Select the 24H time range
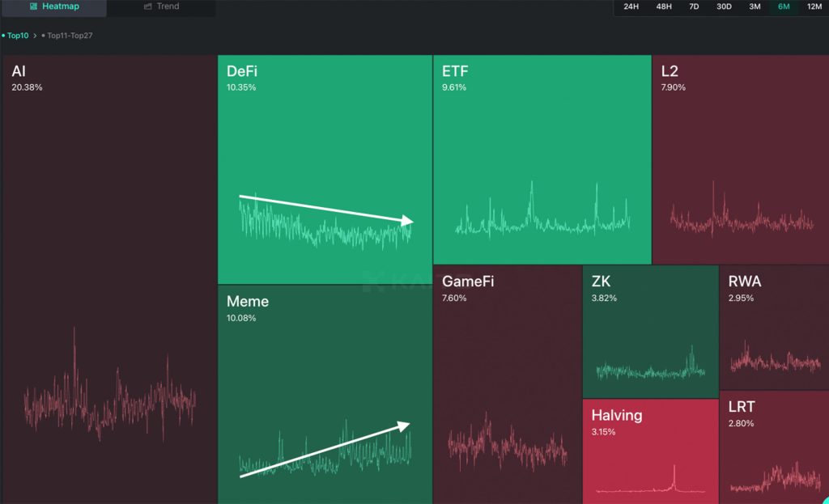The image size is (829, 504). click(x=631, y=6)
